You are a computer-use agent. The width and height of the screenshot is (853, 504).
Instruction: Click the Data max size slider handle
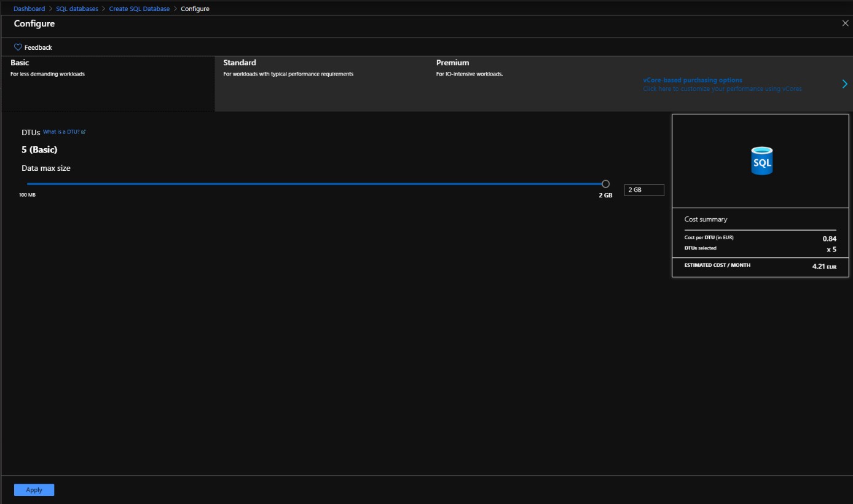point(605,184)
